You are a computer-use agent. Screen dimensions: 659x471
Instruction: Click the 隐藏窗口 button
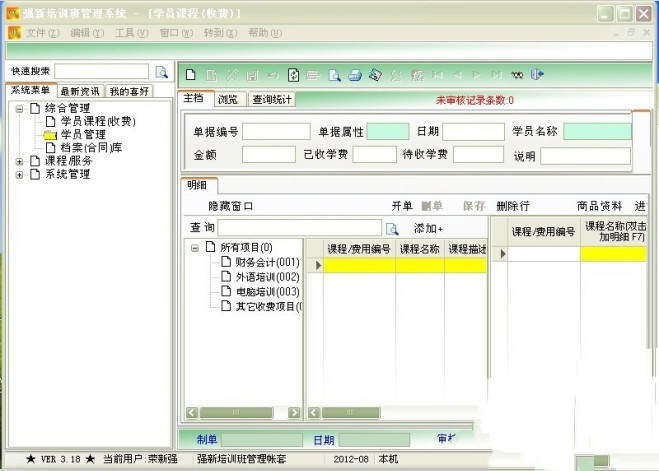[231, 206]
